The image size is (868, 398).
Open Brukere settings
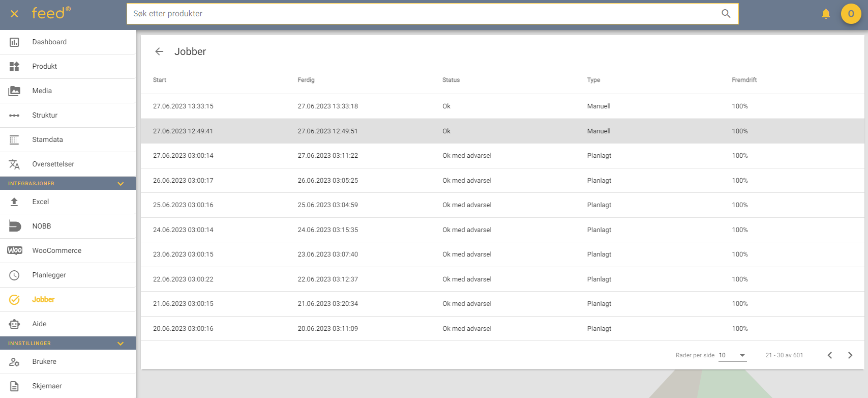coord(68,362)
